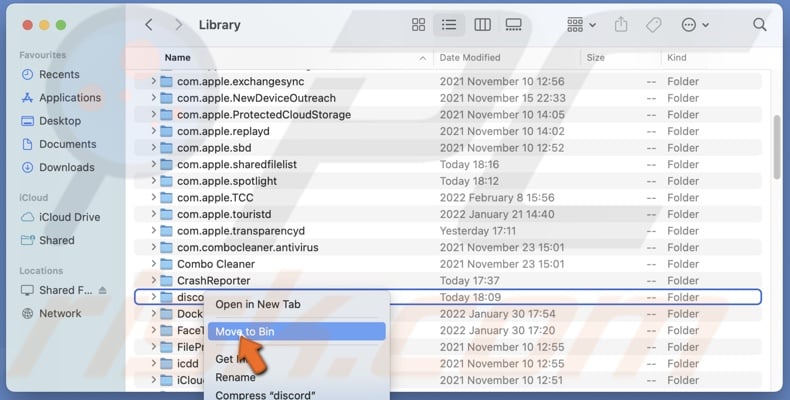Sort by the Kind column header
The height and width of the screenshot is (400, 790).
click(677, 57)
